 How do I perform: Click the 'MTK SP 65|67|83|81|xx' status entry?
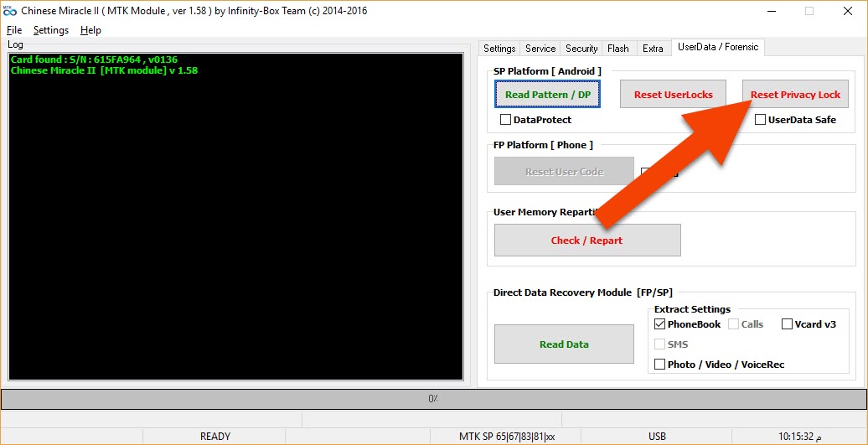(507, 436)
